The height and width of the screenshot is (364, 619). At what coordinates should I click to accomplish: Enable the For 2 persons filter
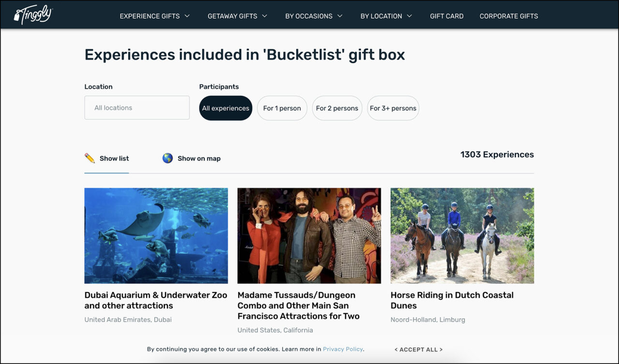click(x=337, y=108)
